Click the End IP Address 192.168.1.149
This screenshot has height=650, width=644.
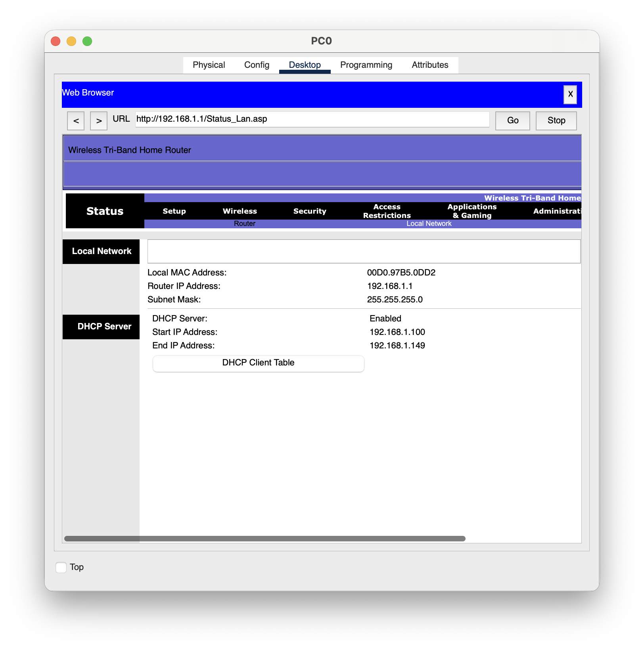397,346
